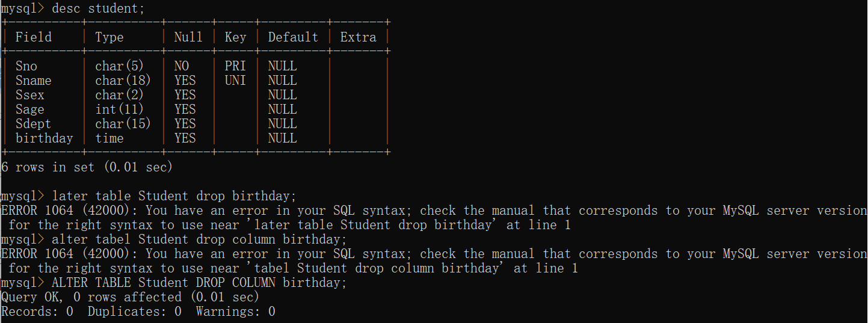Click the uppercase ALTER TABLE command line
The height and width of the screenshot is (323, 868).
pos(200,283)
